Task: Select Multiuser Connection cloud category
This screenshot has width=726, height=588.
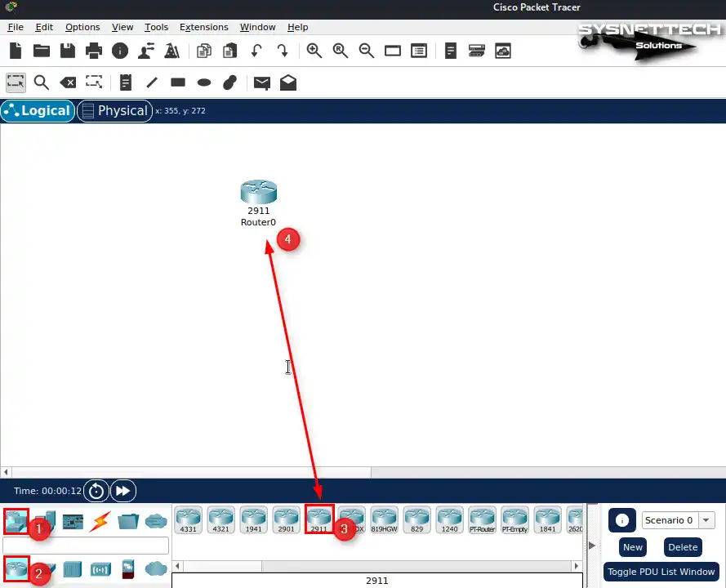Action: tap(156, 521)
